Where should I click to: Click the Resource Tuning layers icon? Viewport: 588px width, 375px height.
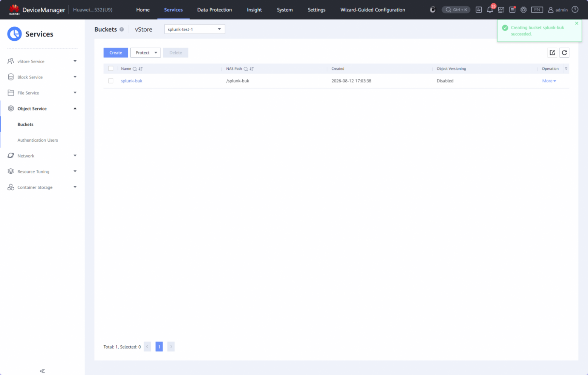11,171
